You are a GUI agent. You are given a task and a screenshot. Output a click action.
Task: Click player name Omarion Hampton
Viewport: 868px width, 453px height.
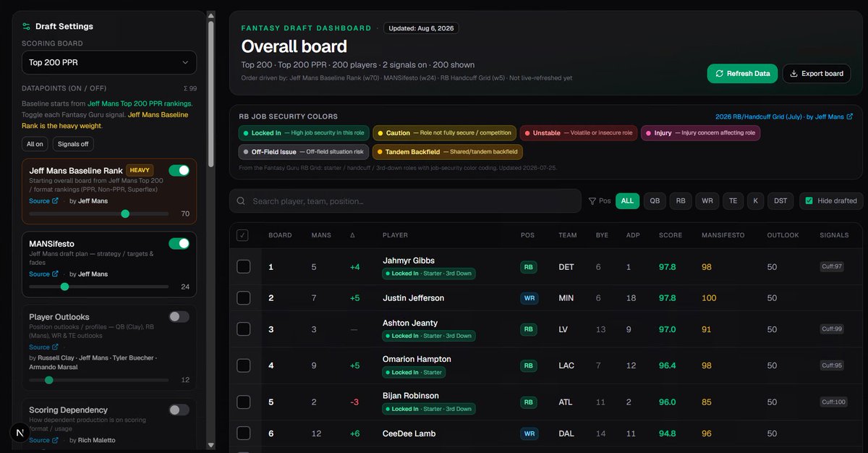click(417, 359)
